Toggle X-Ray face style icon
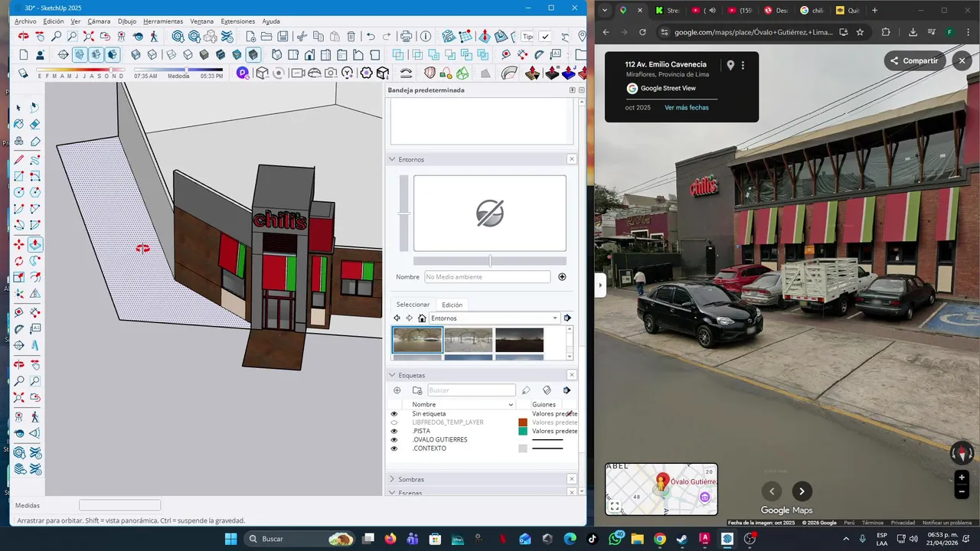The height and width of the screenshot is (551, 980). click(x=136, y=54)
